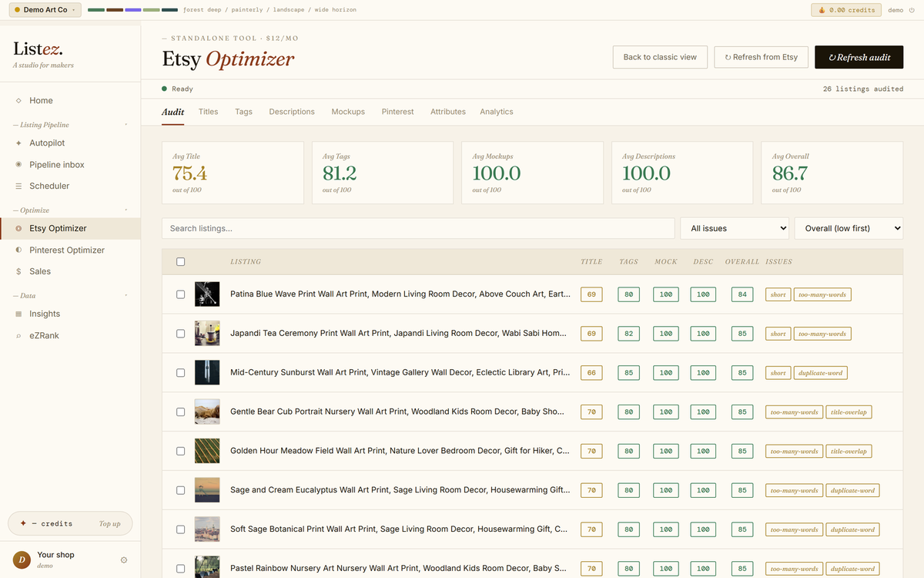The width and height of the screenshot is (924, 578).
Task: Collapse the Optimize sidebar section
Action: [x=126, y=210]
